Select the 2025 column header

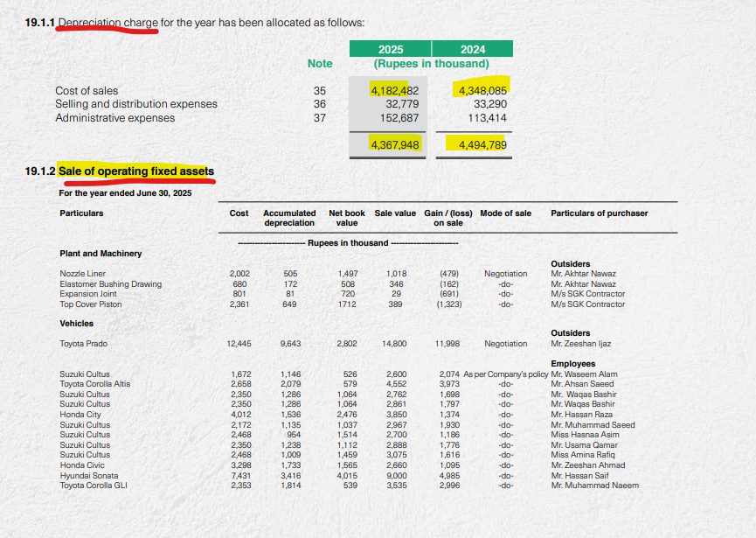[391, 49]
